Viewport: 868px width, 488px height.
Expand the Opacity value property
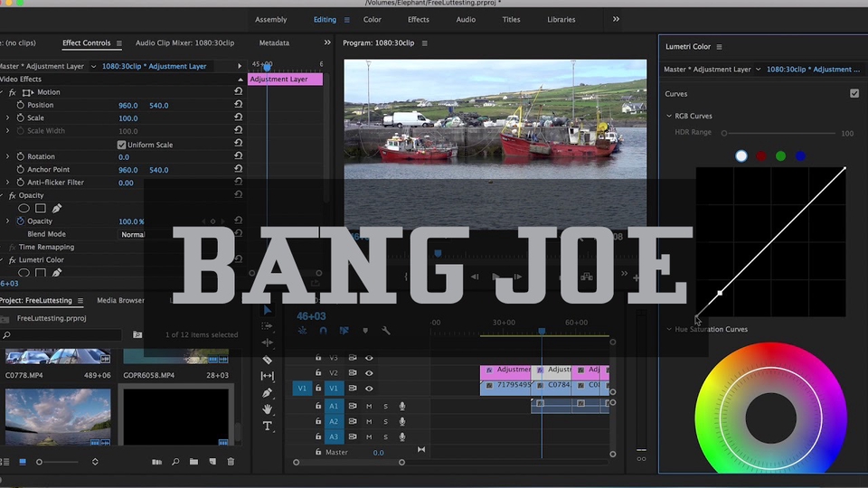pyautogui.click(x=8, y=221)
